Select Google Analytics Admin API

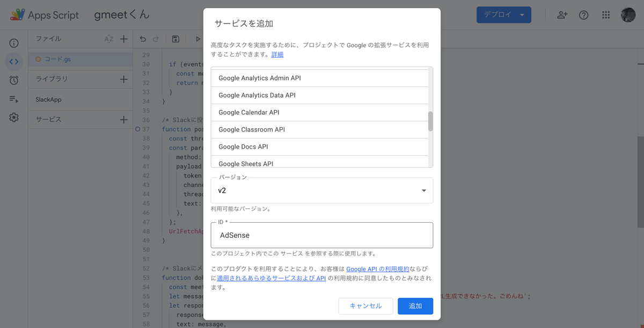[320, 78]
